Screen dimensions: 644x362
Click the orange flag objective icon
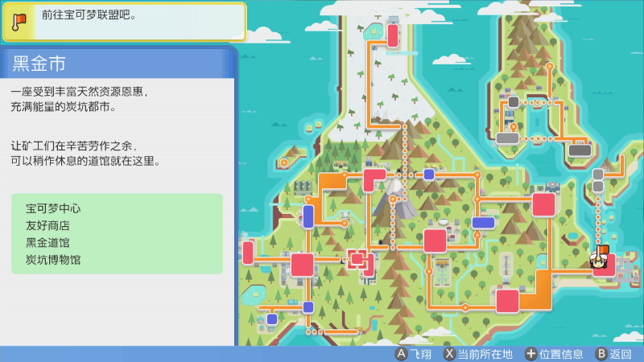tap(19, 22)
